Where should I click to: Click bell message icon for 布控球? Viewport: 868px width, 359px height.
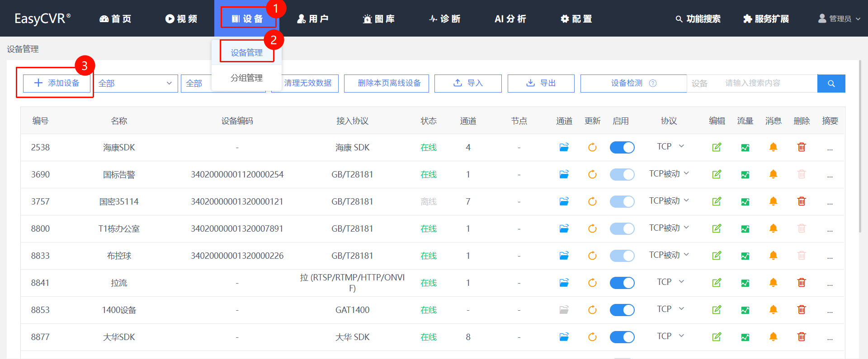tap(773, 256)
